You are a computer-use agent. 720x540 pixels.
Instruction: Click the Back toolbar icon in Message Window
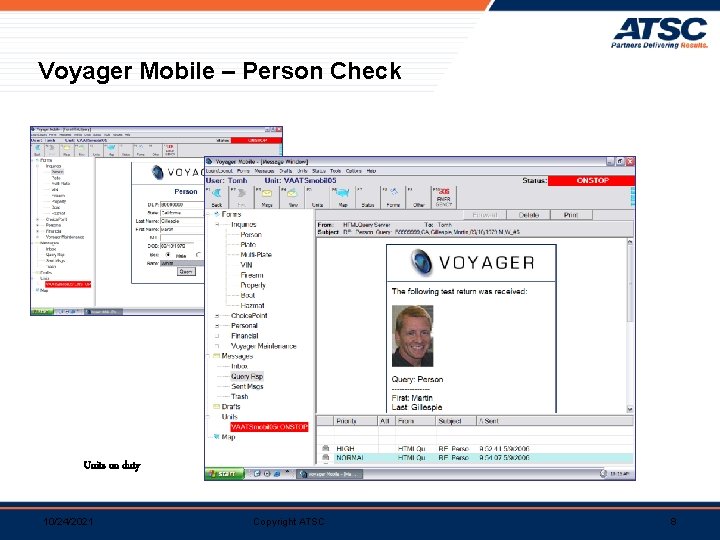[x=217, y=197]
